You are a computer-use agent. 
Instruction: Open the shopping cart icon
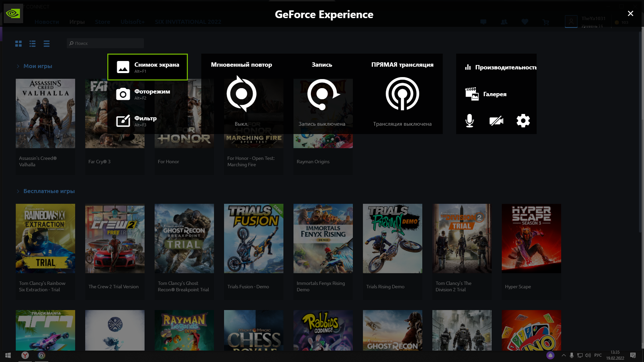(546, 22)
